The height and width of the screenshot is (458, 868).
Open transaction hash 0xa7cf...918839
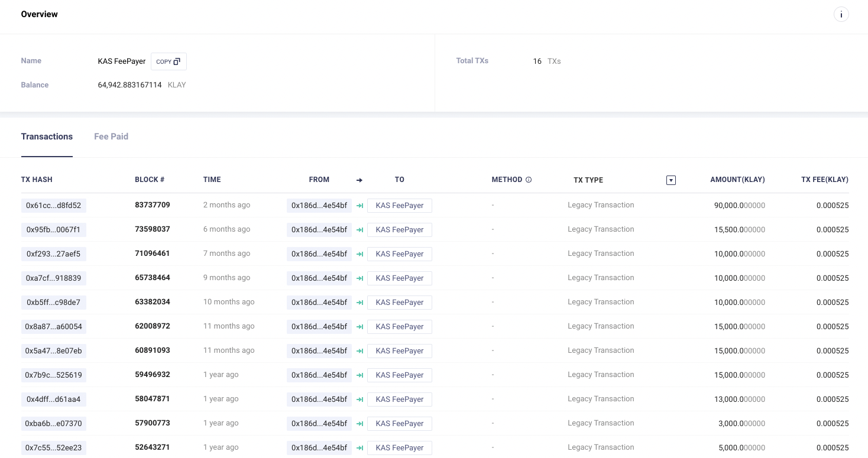[54, 278]
